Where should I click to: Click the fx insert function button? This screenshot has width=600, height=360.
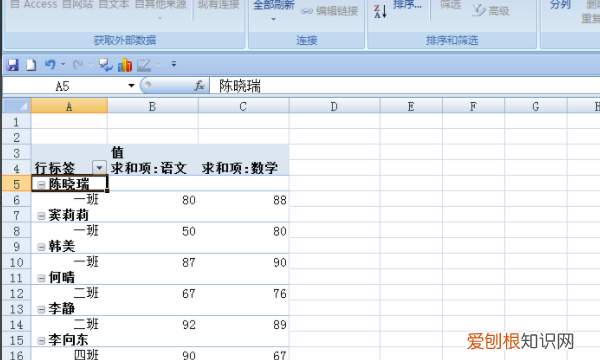pyautogui.click(x=199, y=85)
